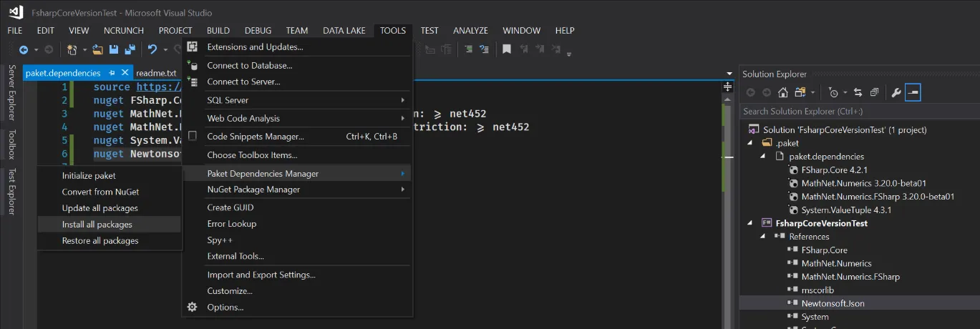This screenshot has width=980, height=329.
Task: Open dropdown arrow beside Undo icon
Action: click(165, 49)
